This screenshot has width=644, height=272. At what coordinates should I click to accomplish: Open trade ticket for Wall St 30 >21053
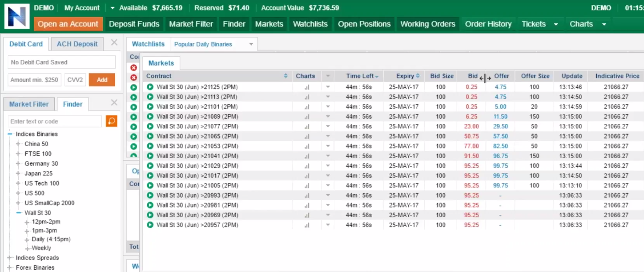coord(150,146)
